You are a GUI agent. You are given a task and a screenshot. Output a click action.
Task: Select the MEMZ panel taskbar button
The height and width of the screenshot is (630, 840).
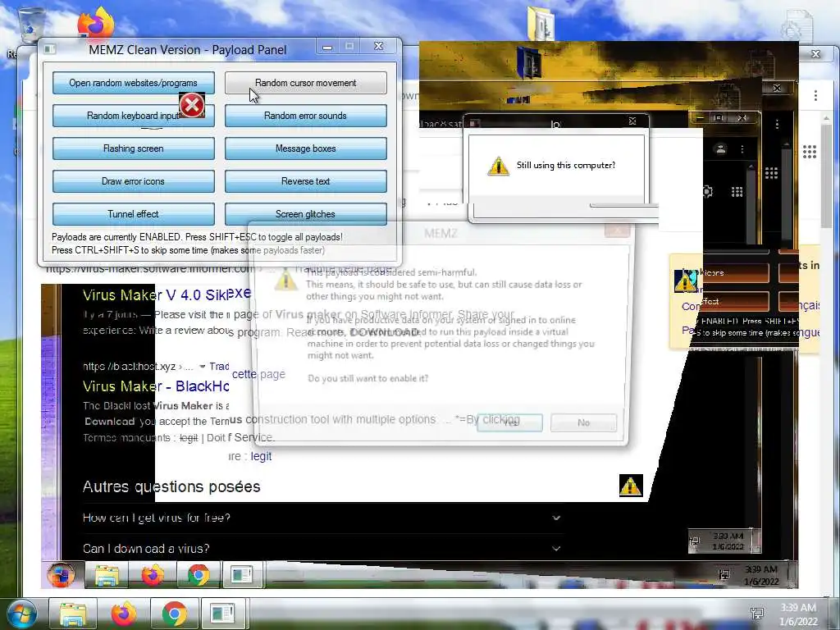223,614
